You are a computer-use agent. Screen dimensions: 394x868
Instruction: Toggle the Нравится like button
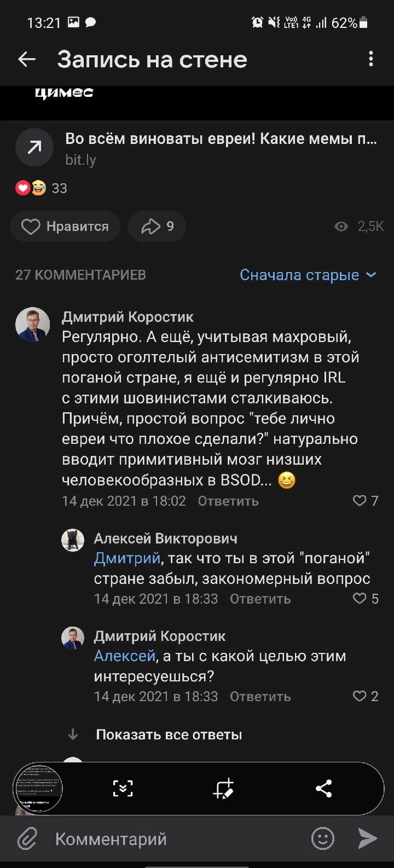(65, 227)
